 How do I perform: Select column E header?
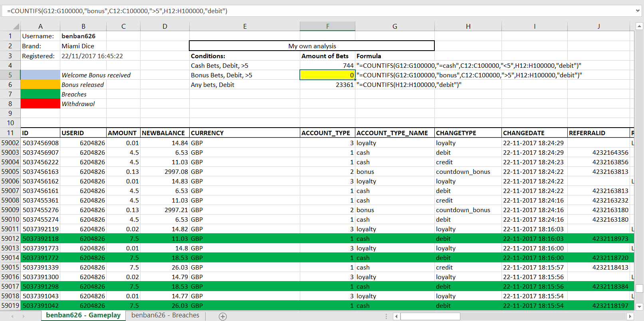pyautogui.click(x=245, y=26)
